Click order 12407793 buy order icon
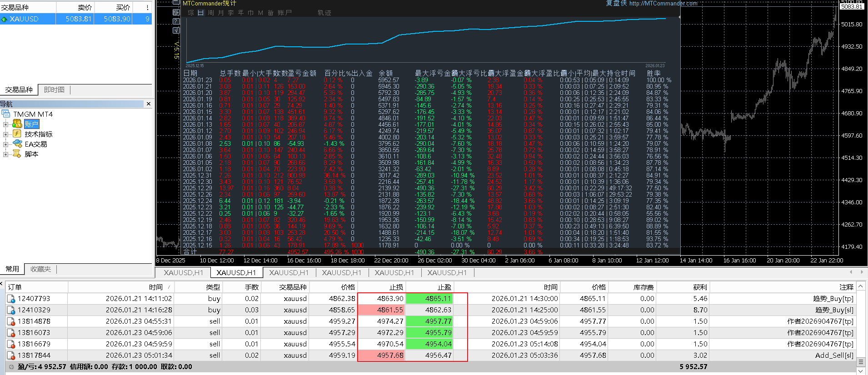Screen dimensions: 868x375 (x=11, y=299)
